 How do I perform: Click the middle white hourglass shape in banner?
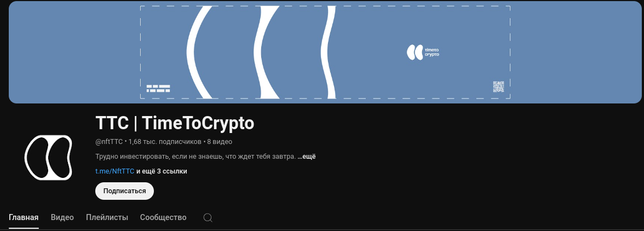(266, 52)
